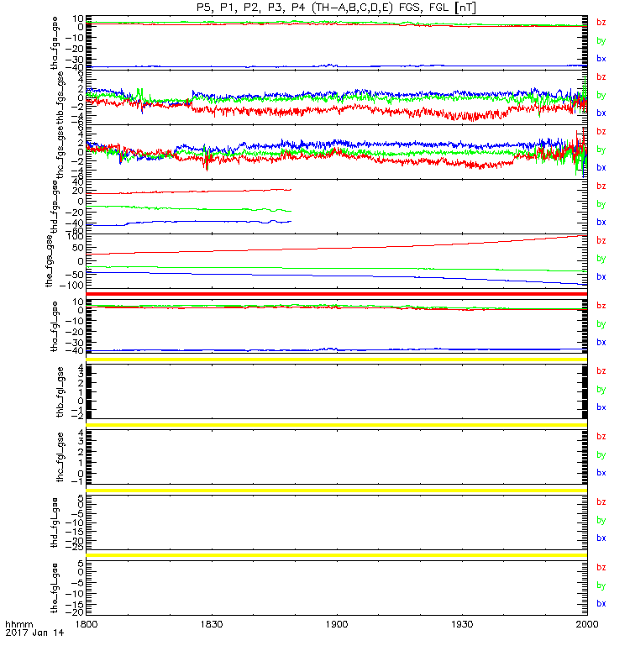The width and height of the screenshot is (630, 672).
Task: Click the '2017 Jan 14' date label
Action: click(x=34, y=633)
